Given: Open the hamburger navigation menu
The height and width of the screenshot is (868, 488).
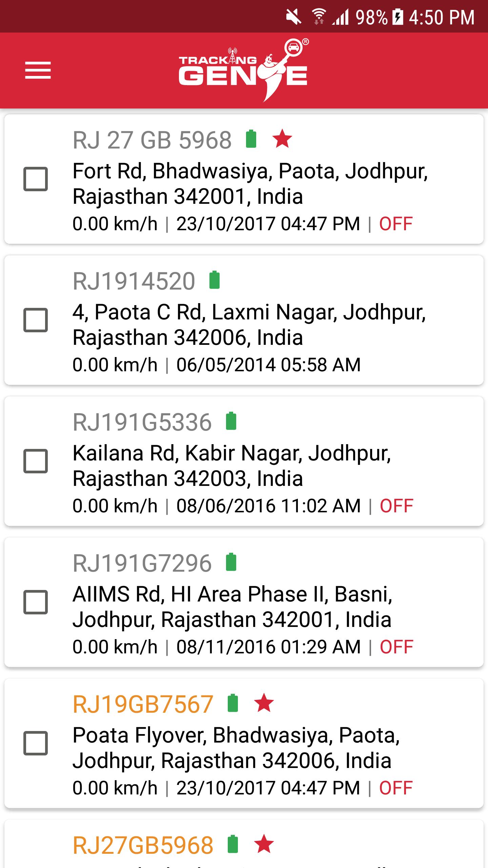Looking at the screenshot, I should point(38,70).
